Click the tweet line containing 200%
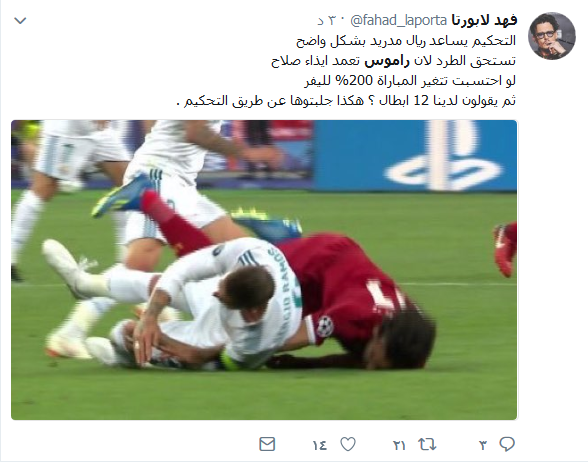This screenshot has width=588, height=462. [410, 81]
